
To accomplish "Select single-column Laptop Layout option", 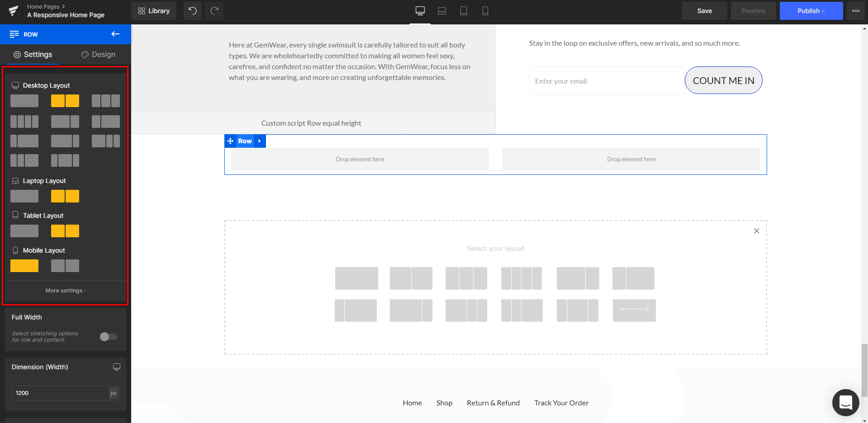I will (24, 196).
